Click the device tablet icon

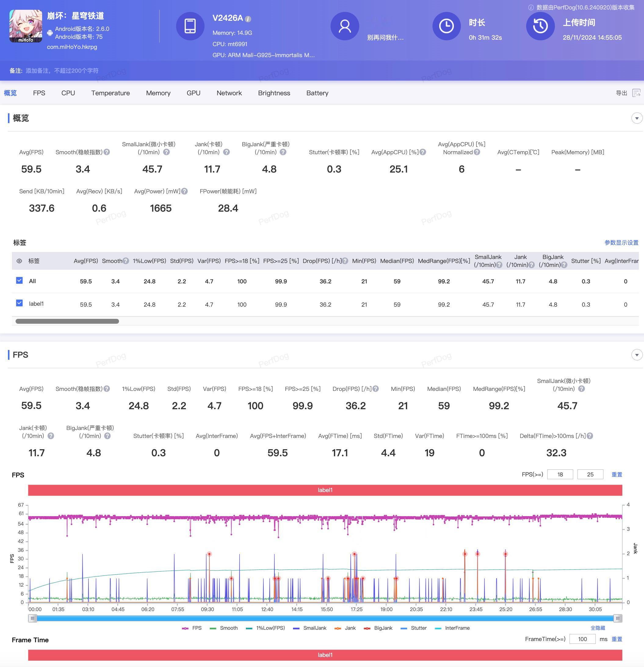point(190,26)
